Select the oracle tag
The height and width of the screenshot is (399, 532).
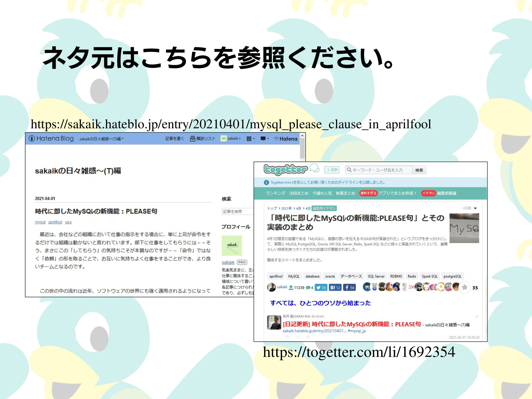(x=330, y=276)
